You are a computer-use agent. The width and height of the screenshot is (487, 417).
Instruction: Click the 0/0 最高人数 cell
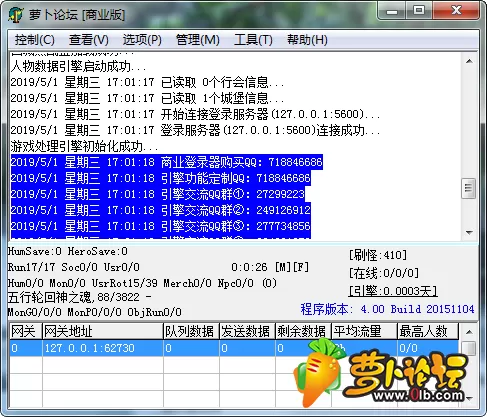click(428, 348)
